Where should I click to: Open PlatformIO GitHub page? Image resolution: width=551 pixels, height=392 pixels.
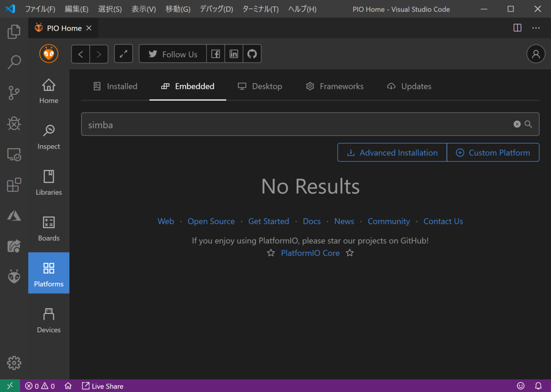click(x=252, y=54)
